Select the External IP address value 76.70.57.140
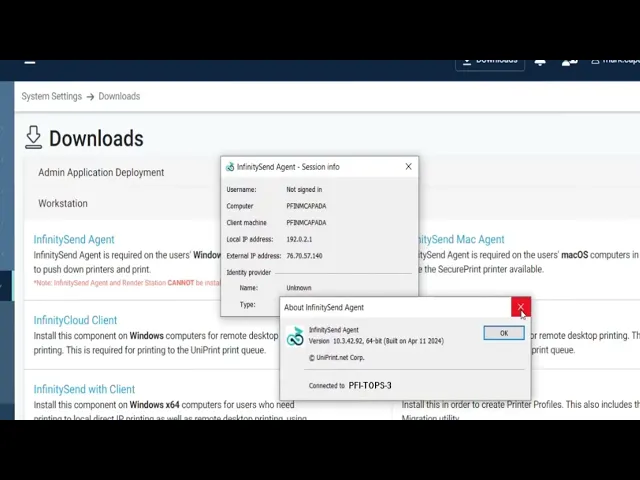The width and height of the screenshot is (640, 480). click(304, 256)
